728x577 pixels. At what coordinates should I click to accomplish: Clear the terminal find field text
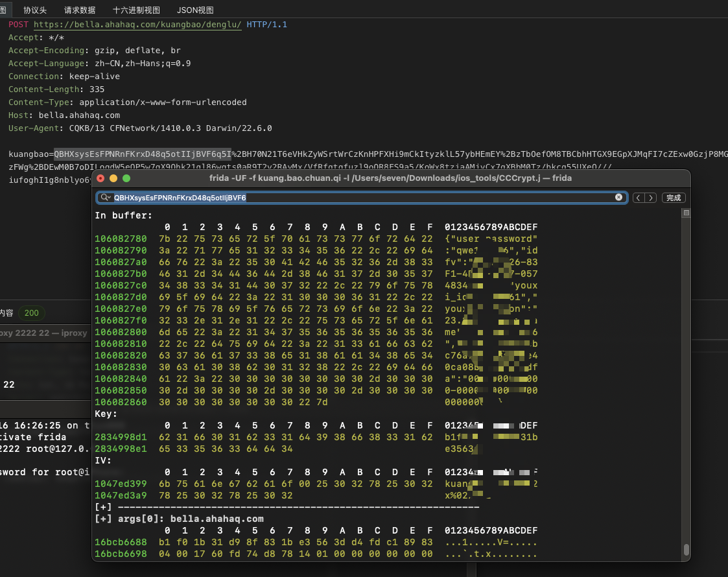pos(618,198)
